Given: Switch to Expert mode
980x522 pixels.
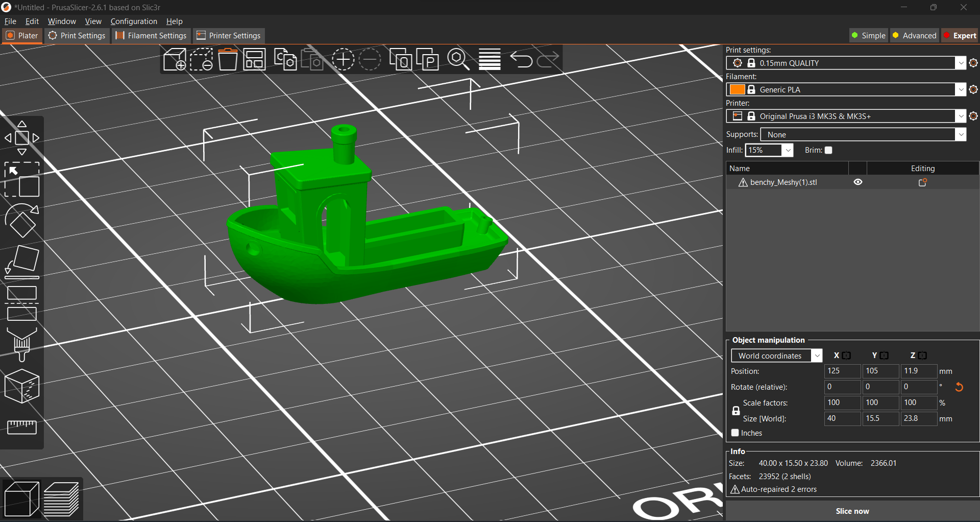Looking at the screenshot, I should tap(960, 35).
